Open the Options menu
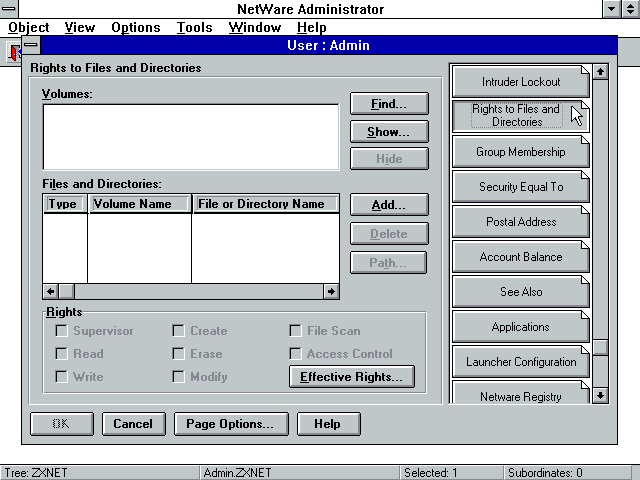The height and width of the screenshot is (480, 640). 136,27
